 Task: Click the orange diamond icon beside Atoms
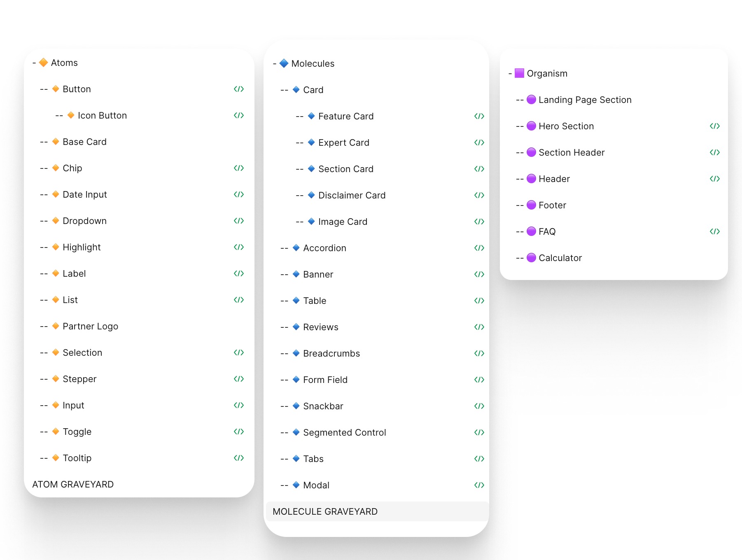pyautogui.click(x=44, y=62)
